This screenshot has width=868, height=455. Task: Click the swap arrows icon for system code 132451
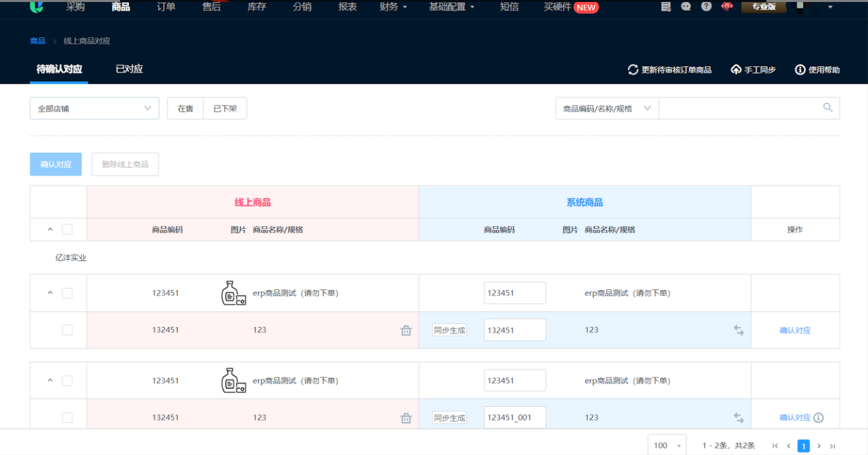739,330
